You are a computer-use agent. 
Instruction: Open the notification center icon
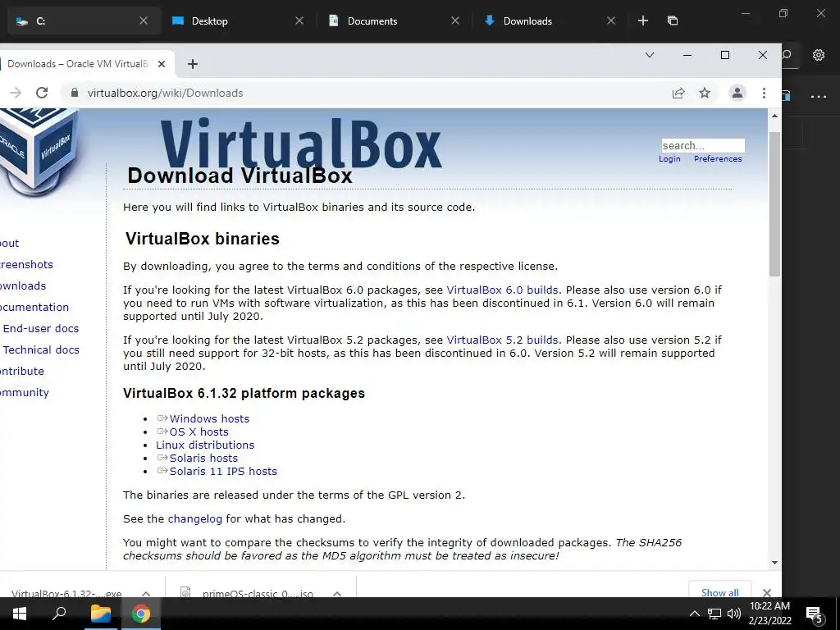click(x=815, y=614)
